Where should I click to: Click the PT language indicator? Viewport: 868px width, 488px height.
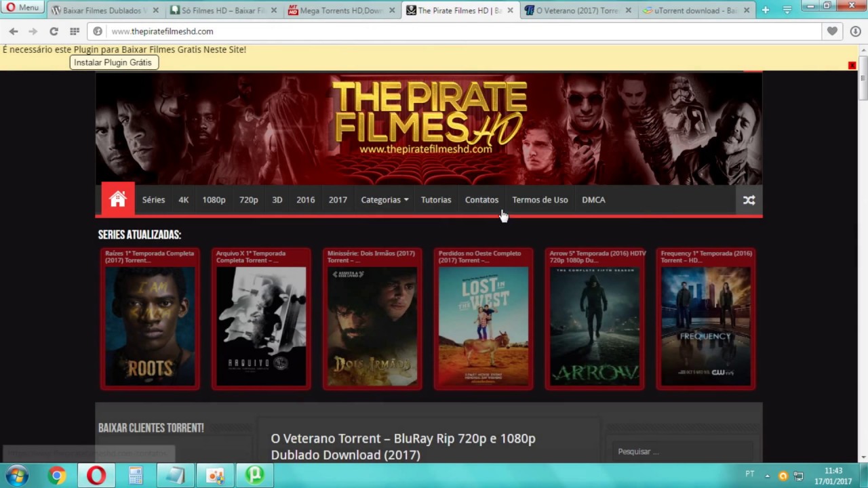tap(749, 474)
